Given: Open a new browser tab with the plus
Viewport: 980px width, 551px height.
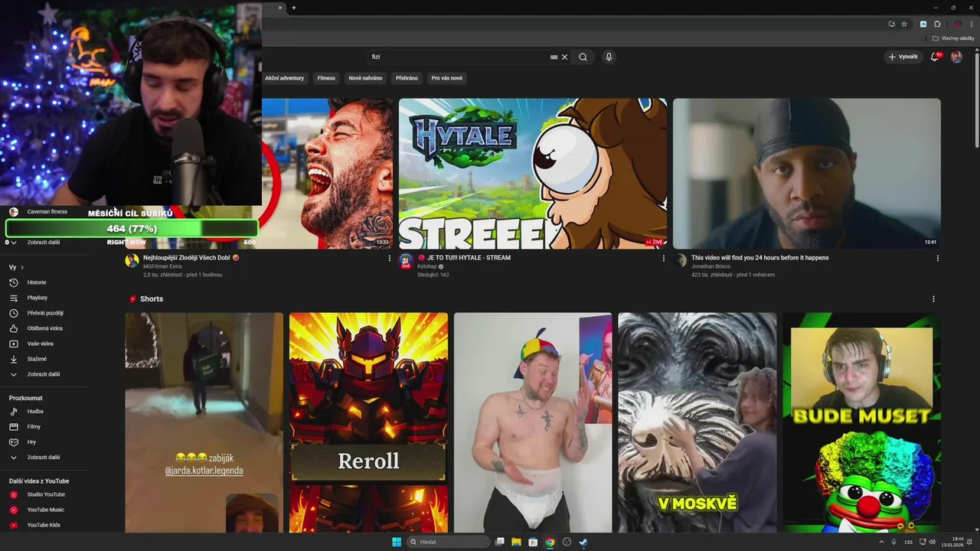Looking at the screenshot, I should coord(294,8).
